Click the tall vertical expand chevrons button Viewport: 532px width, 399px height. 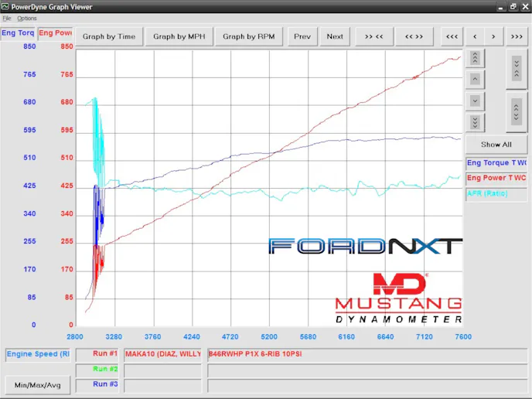click(517, 113)
